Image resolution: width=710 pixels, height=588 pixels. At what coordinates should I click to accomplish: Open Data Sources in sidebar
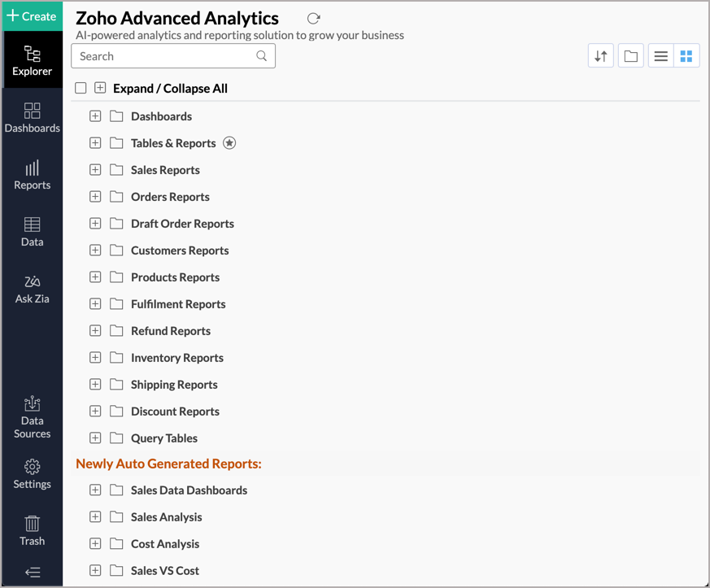click(x=32, y=416)
